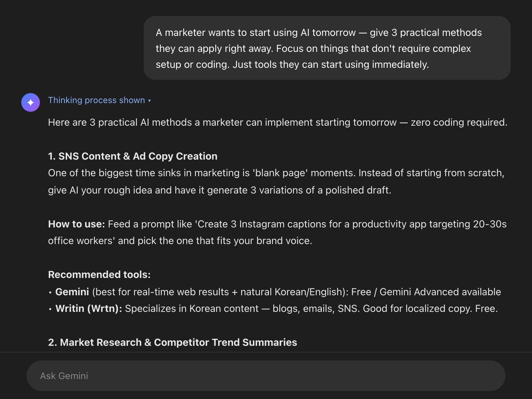Select heading "1. SNS Content & Ad Copy Creation"

[x=133, y=156]
